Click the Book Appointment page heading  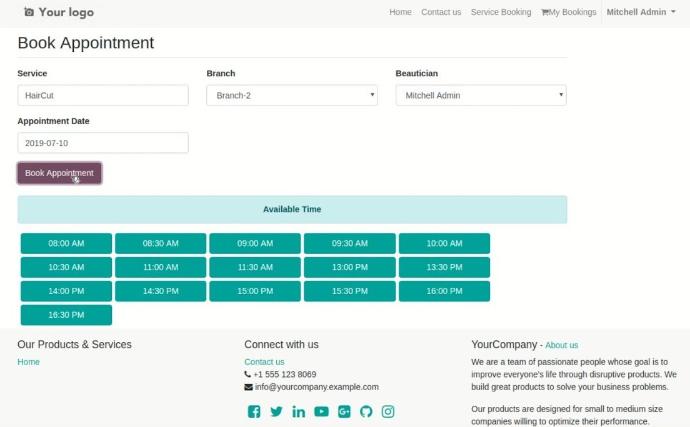(x=86, y=43)
